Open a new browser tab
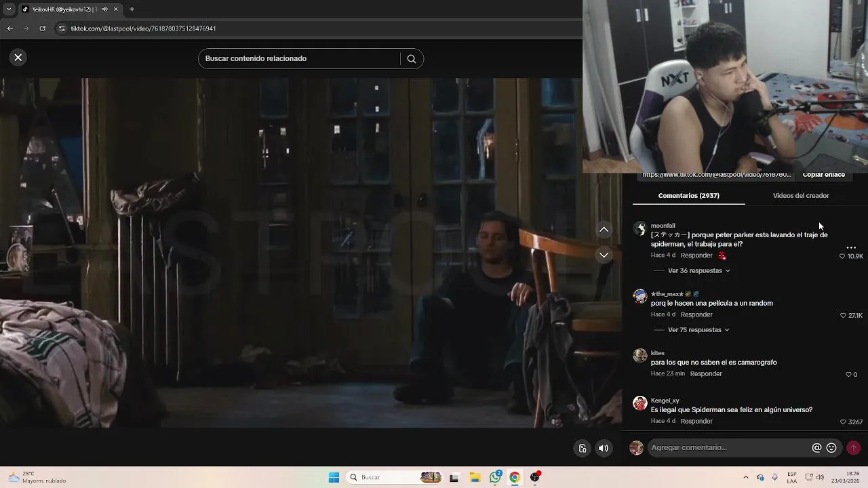 point(132,9)
